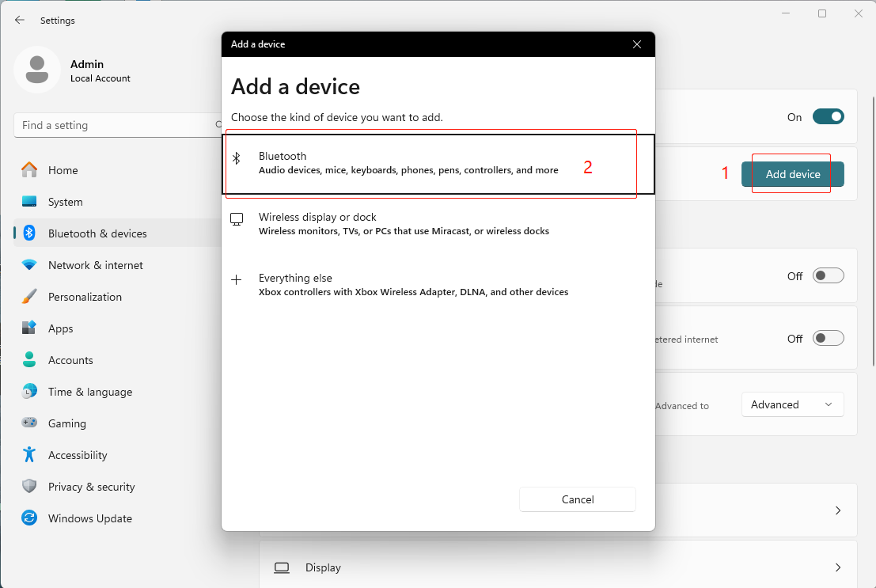Open Privacy & security page
This screenshot has width=876, height=588.
[117, 487]
